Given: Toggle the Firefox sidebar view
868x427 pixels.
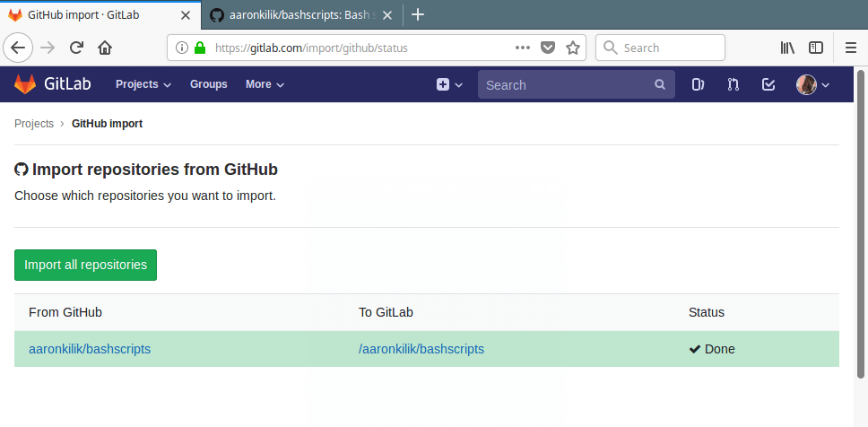Looking at the screenshot, I should [816, 48].
